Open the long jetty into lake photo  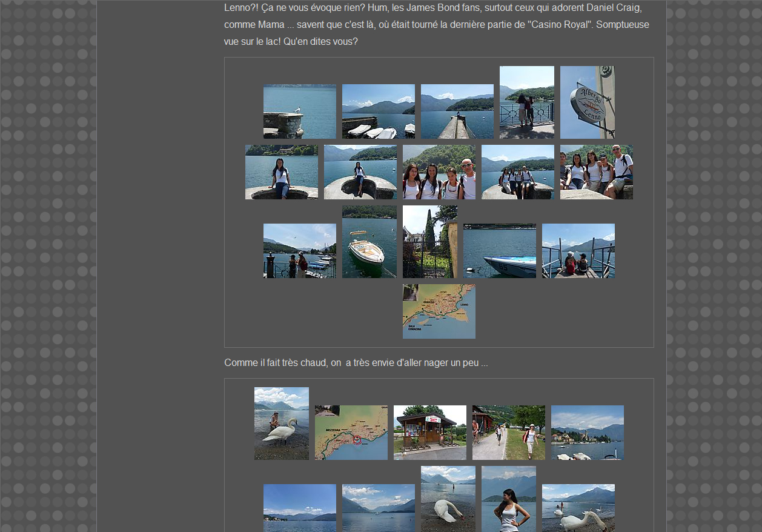457,111
